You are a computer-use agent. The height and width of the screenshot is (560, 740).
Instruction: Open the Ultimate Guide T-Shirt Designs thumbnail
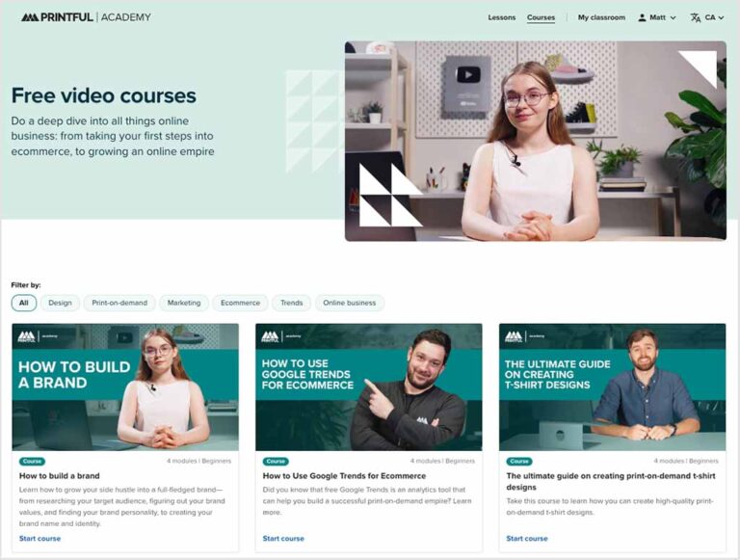tap(612, 387)
